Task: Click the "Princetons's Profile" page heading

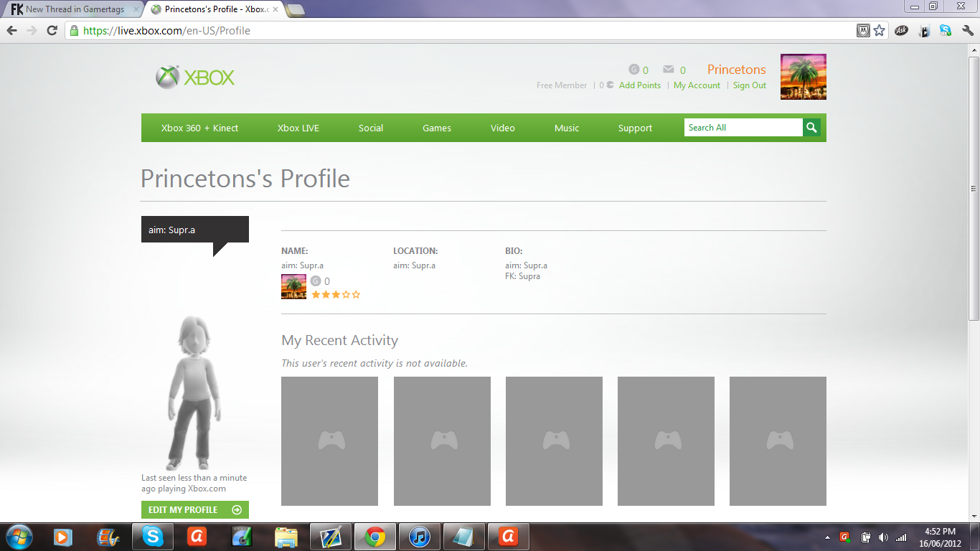Action: [x=245, y=179]
